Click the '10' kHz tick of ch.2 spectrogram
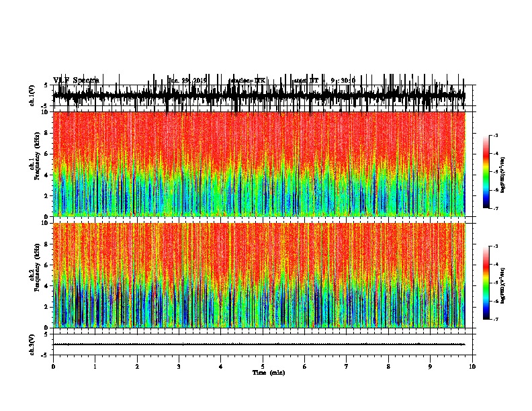 [45, 223]
